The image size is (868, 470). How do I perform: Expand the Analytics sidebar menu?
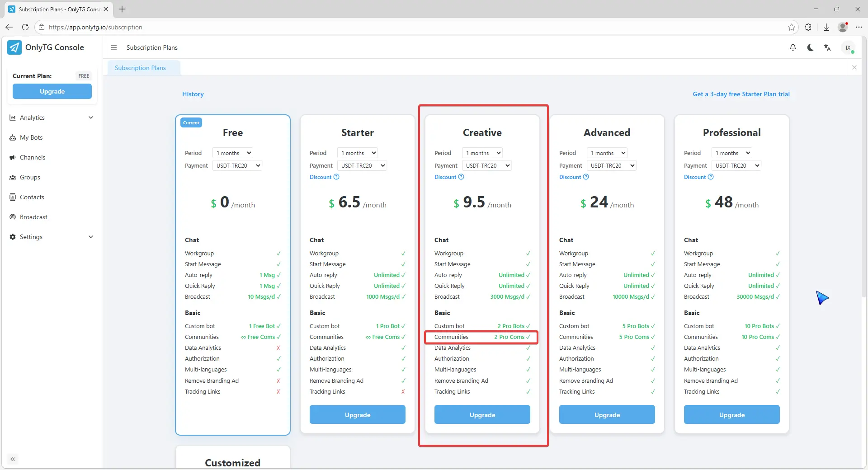click(52, 117)
